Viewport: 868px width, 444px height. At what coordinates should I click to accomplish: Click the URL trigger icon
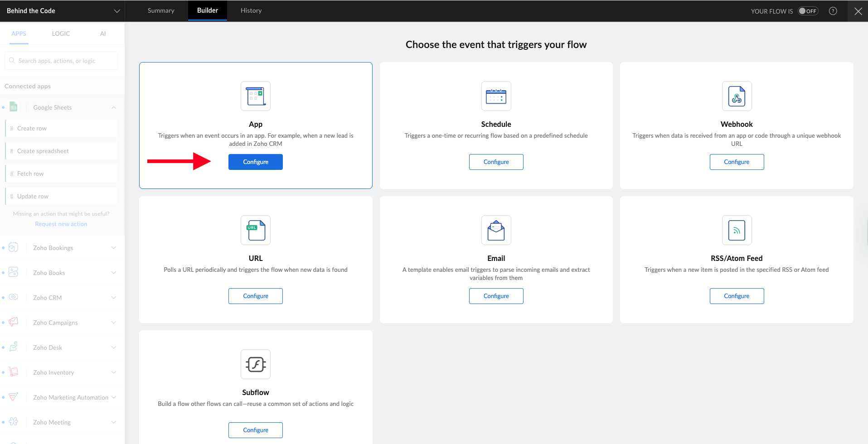[256, 230]
